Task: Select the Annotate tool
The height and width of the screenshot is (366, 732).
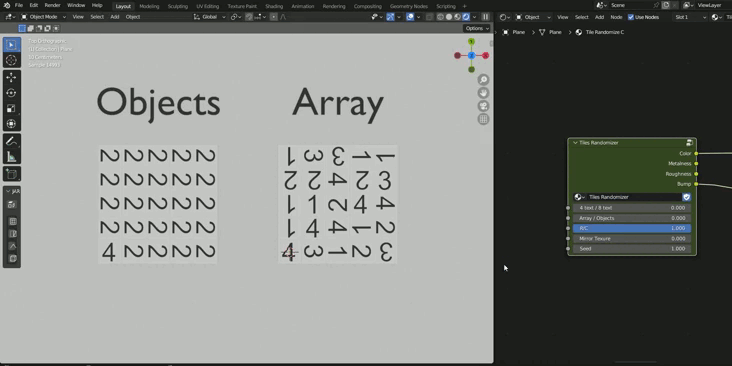Action: pyautogui.click(x=12, y=141)
